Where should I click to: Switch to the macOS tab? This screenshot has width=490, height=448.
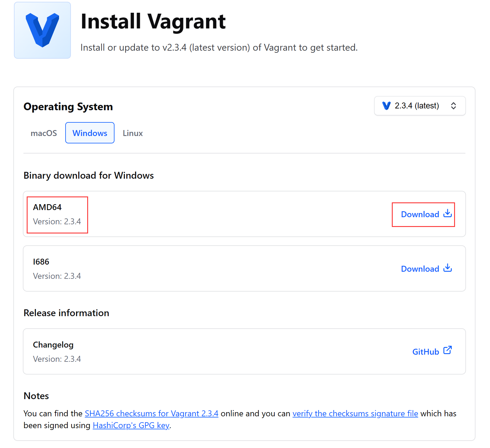44,133
